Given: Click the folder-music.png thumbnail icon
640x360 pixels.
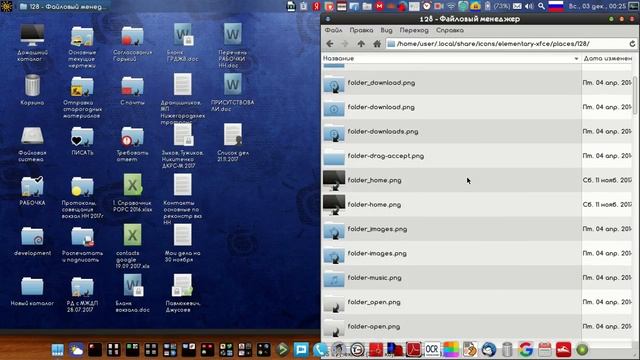Looking at the screenshot, I should pos(334,278).
